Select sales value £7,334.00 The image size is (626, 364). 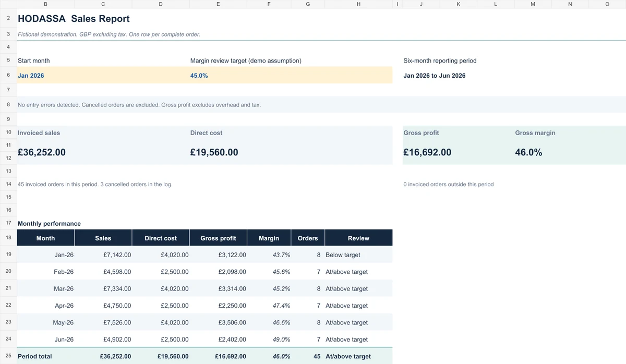pos(103,288)
